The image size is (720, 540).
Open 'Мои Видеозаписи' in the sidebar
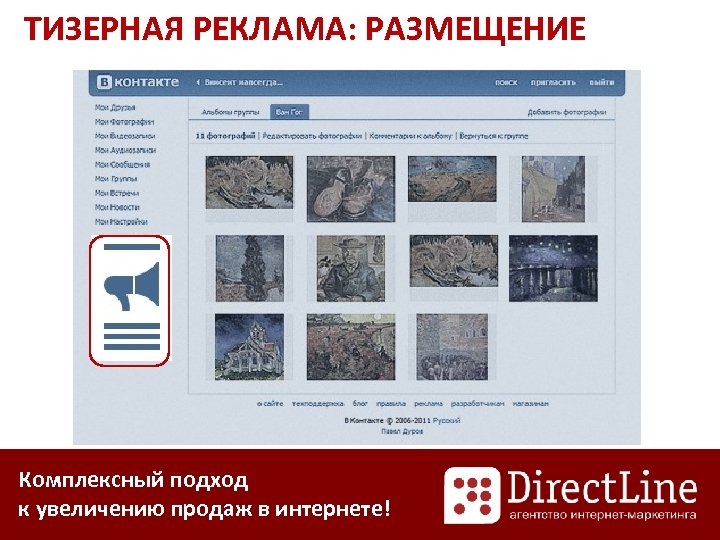[125, 136]
